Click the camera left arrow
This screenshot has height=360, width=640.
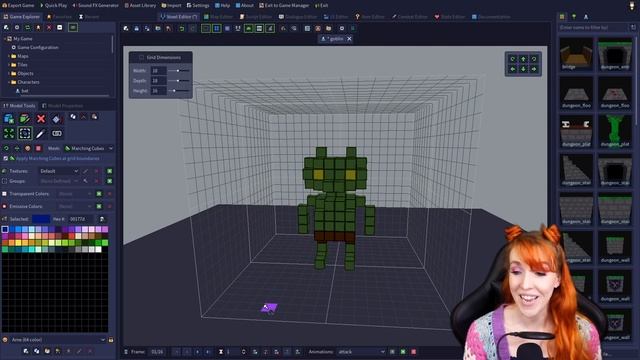pos(513,69)
